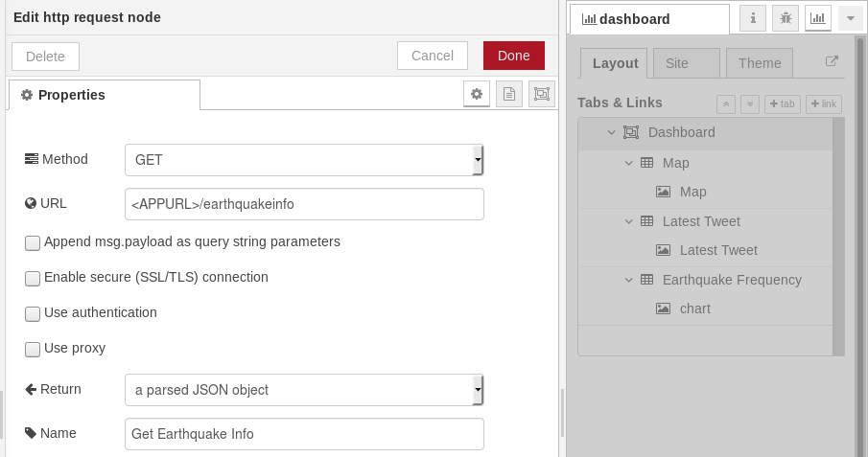Select the Latest Tweet widget row
Viewport: 868px width, 457px height.
point(705,251)
